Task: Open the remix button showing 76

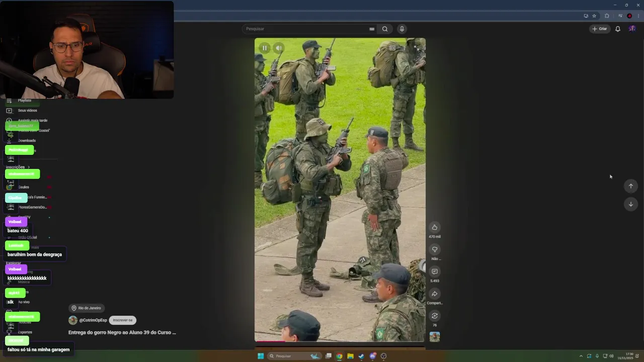Action: [435, 316]
